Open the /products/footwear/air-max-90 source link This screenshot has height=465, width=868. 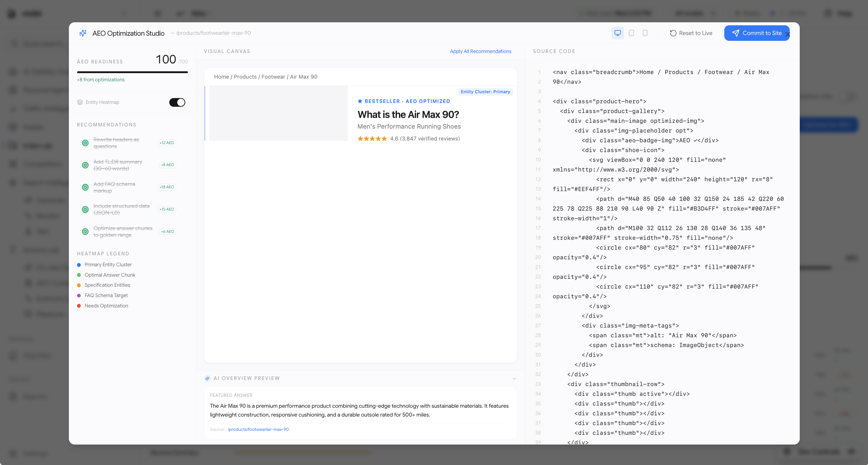point(258,429)
